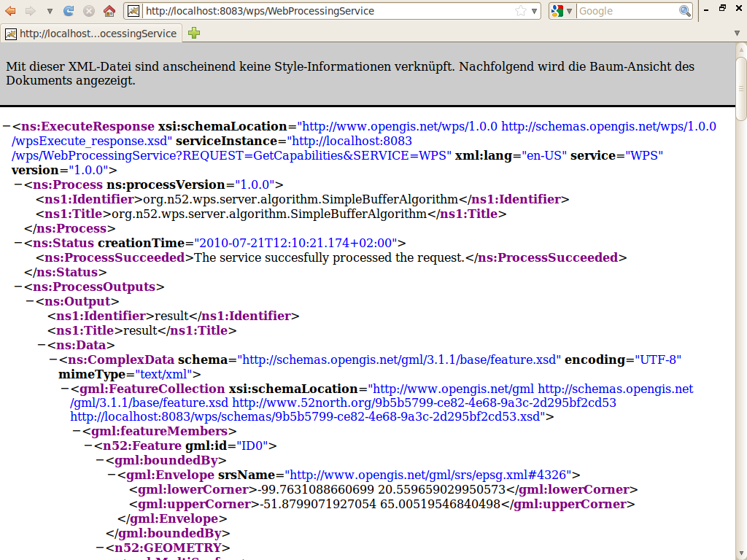
Task: Click the site favicon in address bar
Action: coord(133,11)
